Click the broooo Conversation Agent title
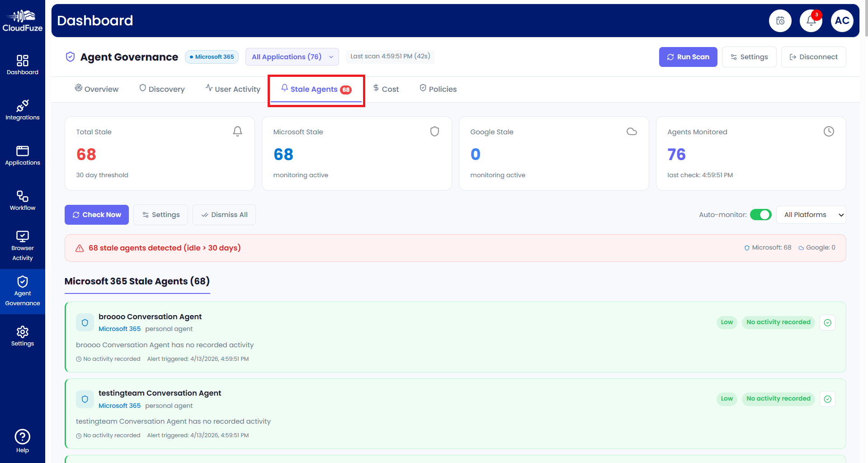The width and height of the screenshot is (868, 463). point(150,317)
